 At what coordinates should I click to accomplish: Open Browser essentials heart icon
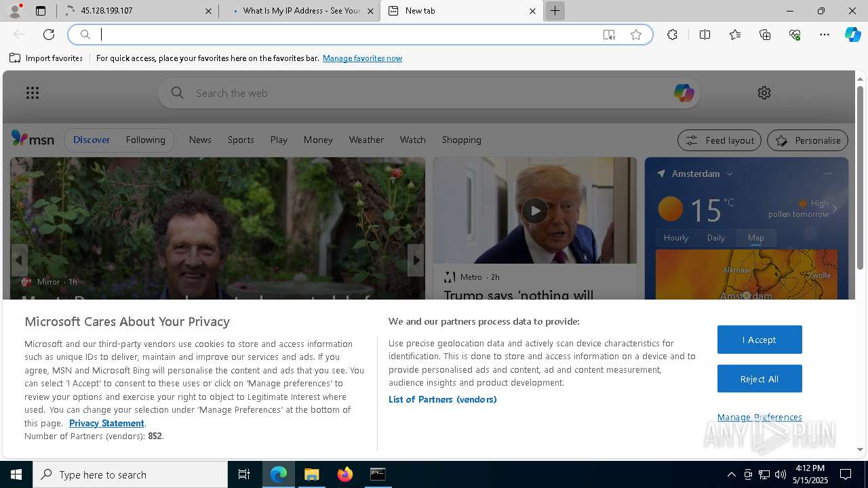click(x=795, y=35)
